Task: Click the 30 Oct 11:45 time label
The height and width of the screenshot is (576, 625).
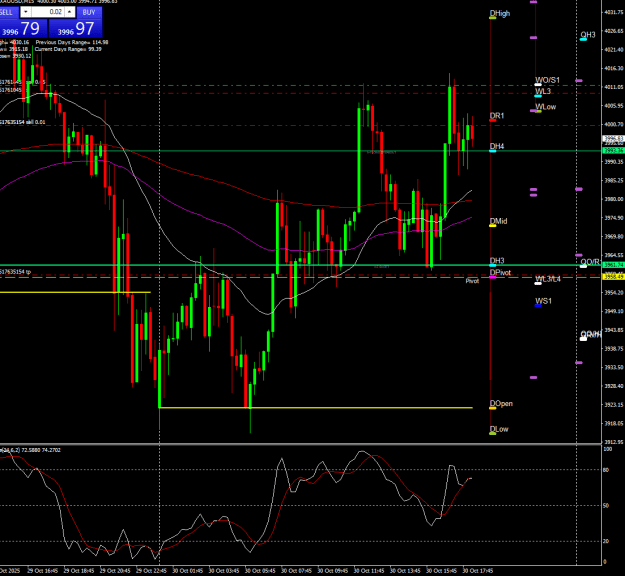Action: click(x=369, y=571)
